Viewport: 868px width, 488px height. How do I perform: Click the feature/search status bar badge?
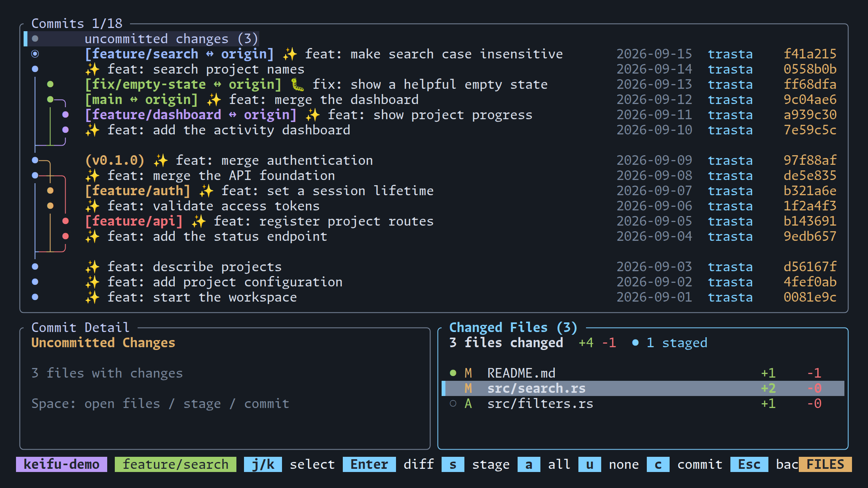tap(176, 464)
